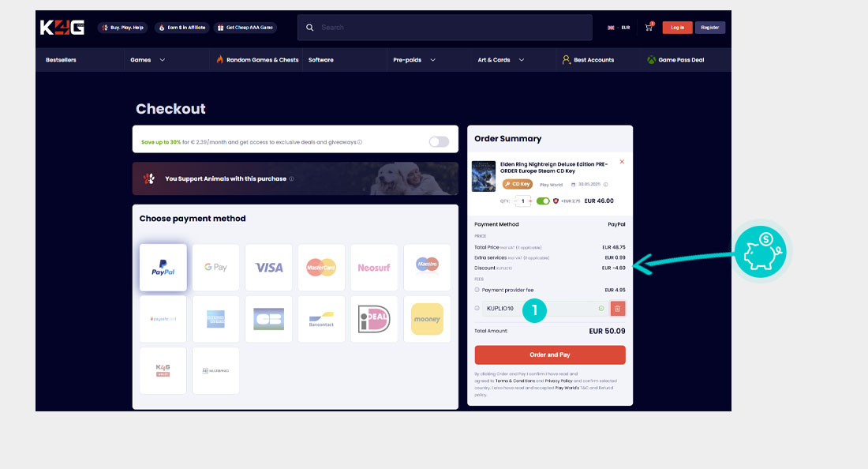
Task: Click the Register button
Action: (x=709, y=27)
